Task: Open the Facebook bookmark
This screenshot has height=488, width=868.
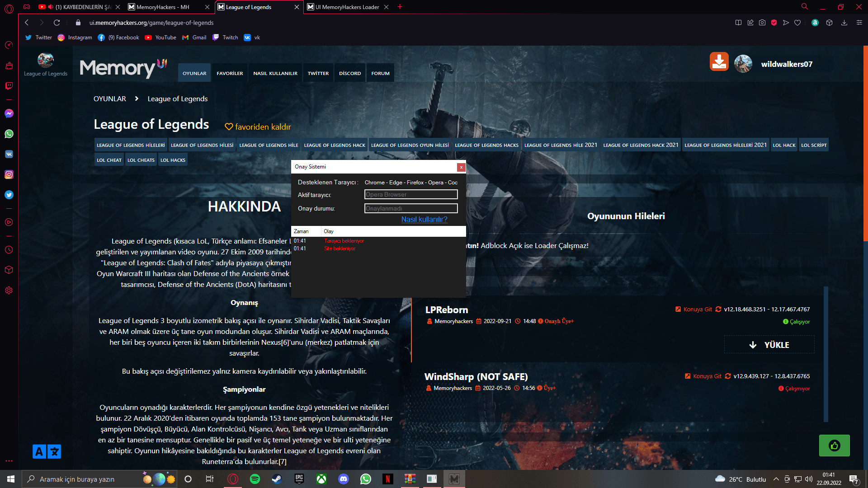Action: (118, 38)
